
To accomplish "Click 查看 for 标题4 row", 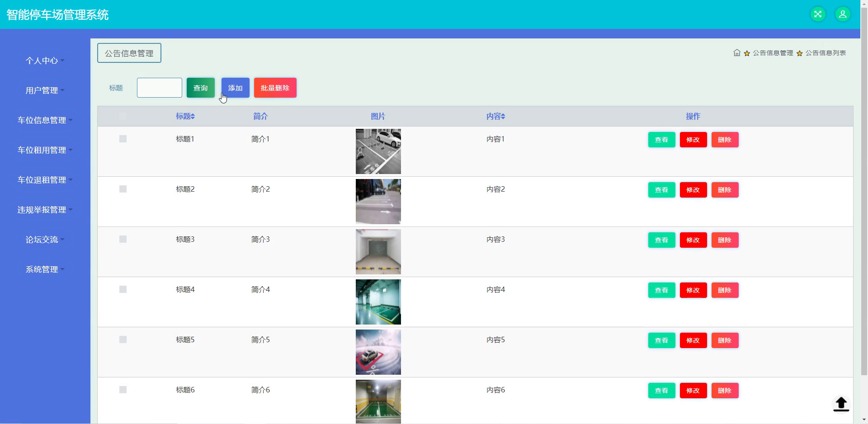I will [661, 290].
